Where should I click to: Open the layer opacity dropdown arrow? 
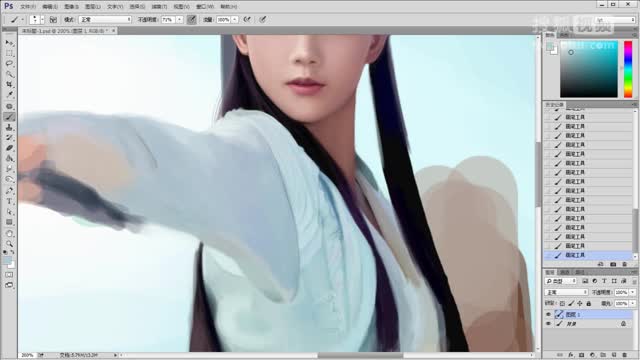click(633, 293)
